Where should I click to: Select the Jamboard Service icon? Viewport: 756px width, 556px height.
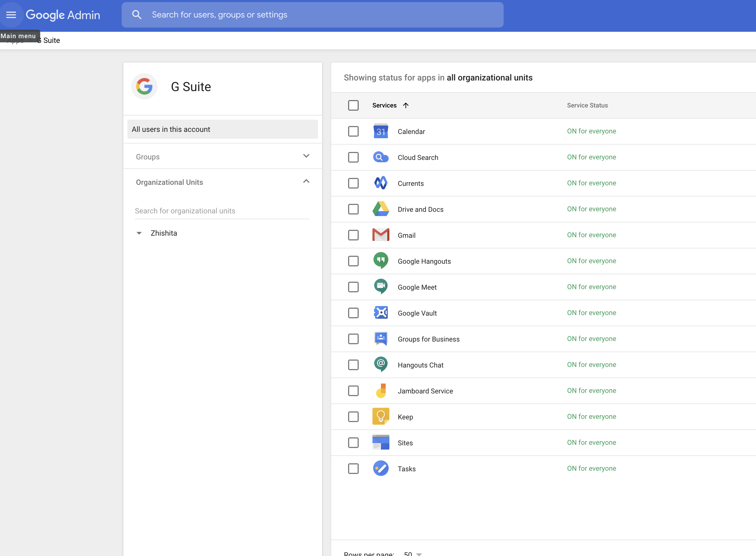(x=380, y=391)
